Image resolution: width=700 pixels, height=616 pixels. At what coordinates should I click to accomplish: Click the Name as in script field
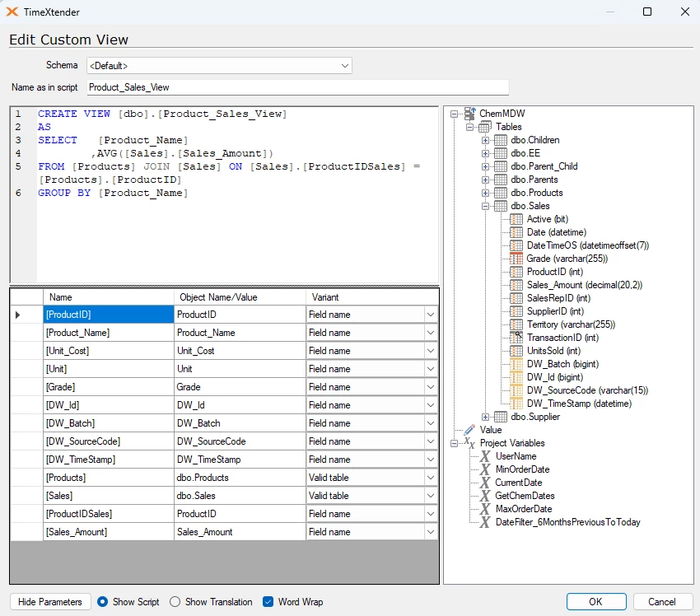click(297, 87)
